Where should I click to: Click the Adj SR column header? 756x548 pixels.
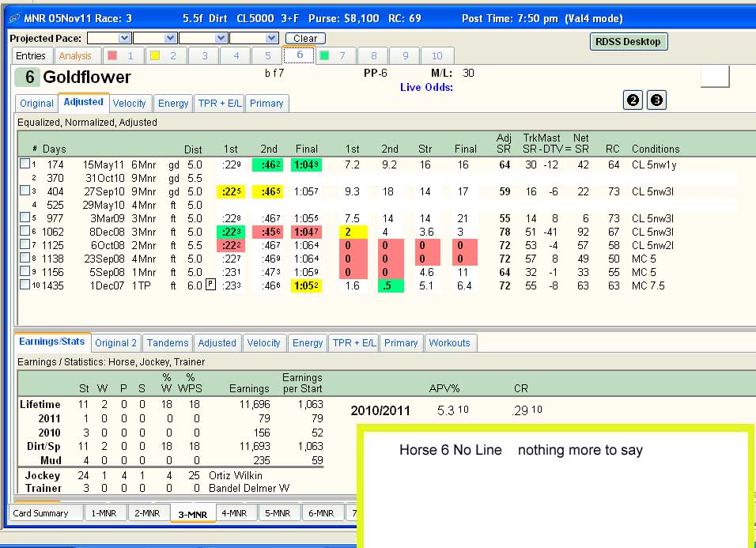[505, 143]
